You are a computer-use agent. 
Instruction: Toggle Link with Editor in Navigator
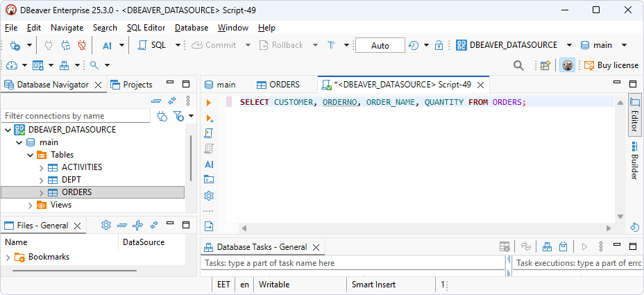click(x=172, y=100)
